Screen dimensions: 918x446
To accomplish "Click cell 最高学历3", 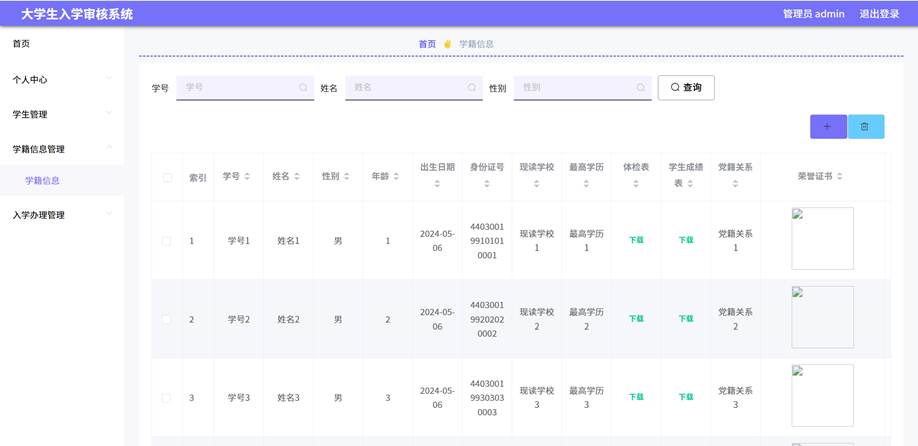I will pyautogui.click(x=587, y=398).
